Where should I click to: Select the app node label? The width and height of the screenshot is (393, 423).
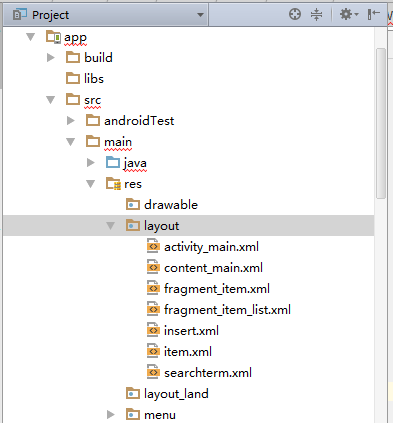[x=75, y=38]
